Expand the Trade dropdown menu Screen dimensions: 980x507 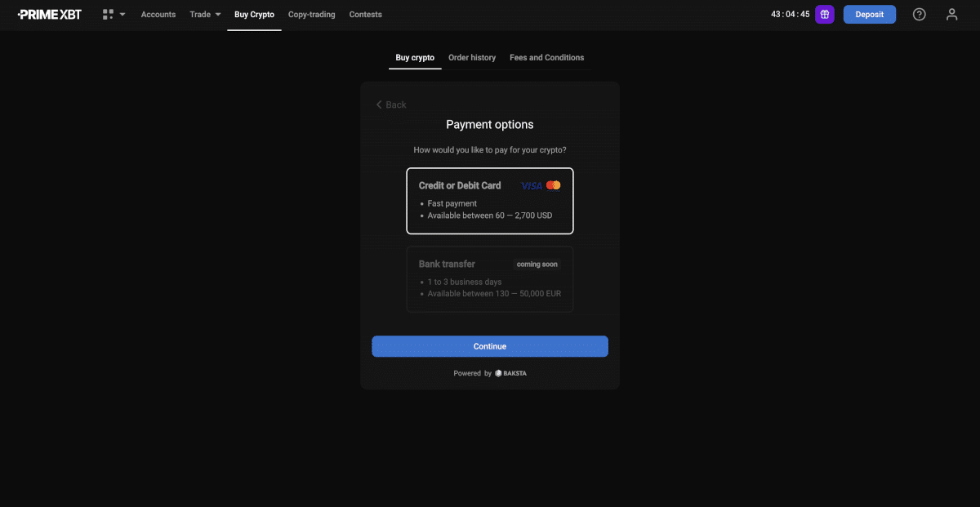click(x=205, y=15)
